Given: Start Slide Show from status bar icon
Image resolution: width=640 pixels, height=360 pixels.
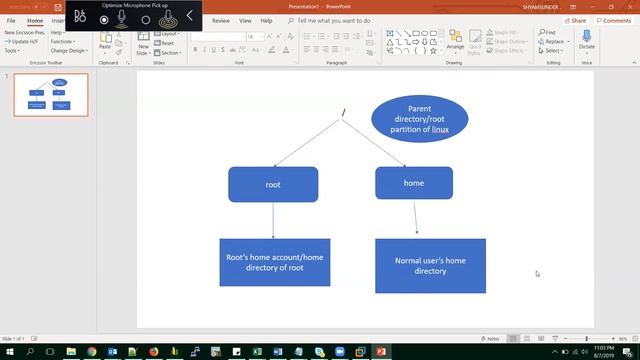Looking at the screenshot, I should [555, 339].
